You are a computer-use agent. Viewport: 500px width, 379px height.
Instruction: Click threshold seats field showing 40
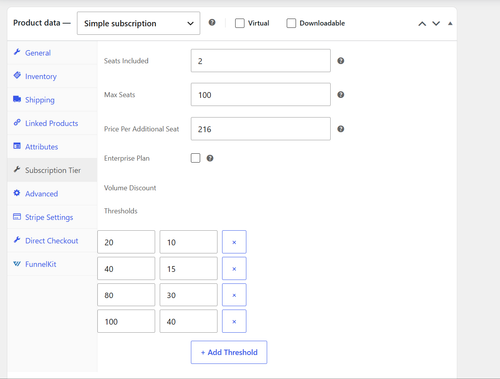point(126,268)
